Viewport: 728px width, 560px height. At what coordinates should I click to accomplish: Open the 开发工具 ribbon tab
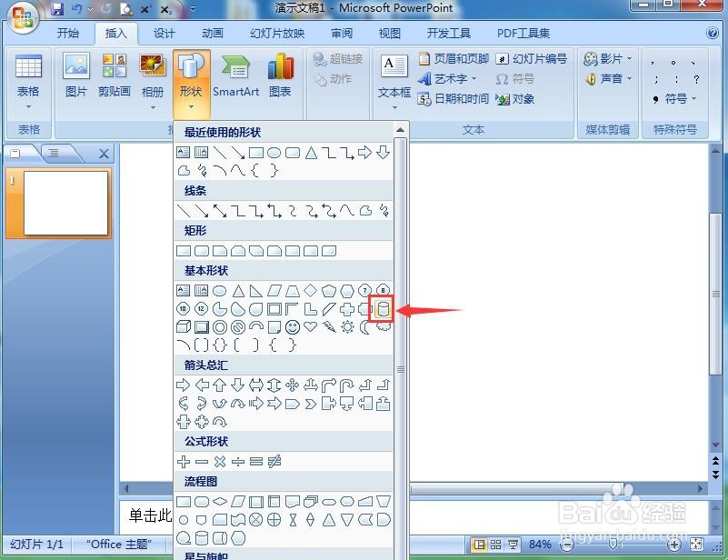click(448, 33)
